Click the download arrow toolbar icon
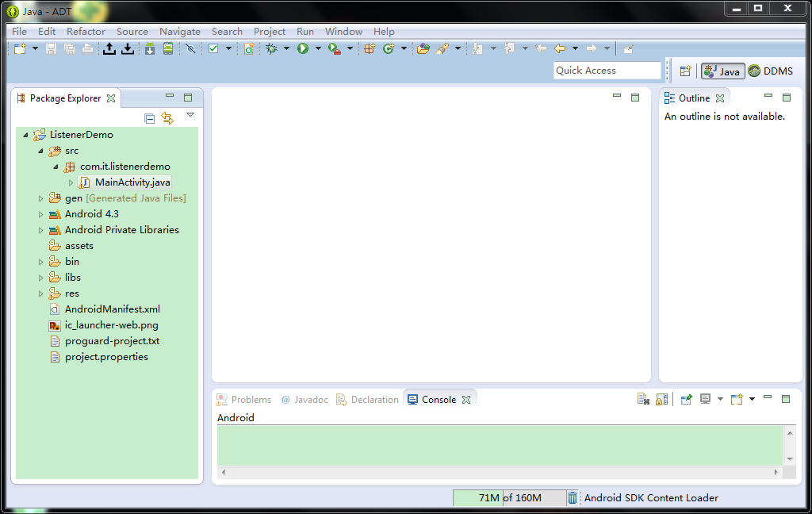Screen dimensions: 812x514 (x=128, y=48)
